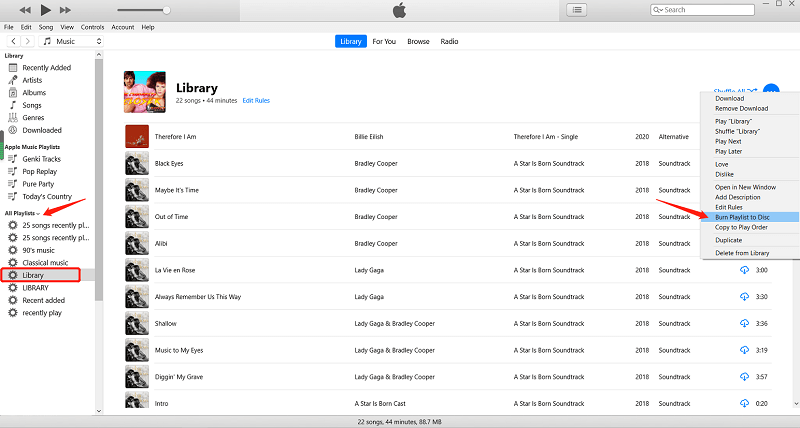
Task: Open the File menu
Action: coord(9,27)
